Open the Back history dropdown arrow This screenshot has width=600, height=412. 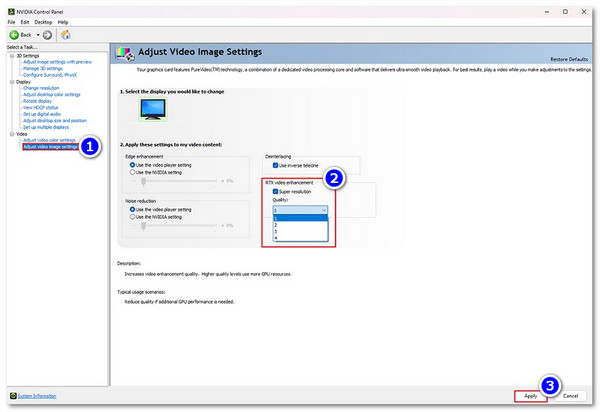pyautogui.click(x=38, y=35)
